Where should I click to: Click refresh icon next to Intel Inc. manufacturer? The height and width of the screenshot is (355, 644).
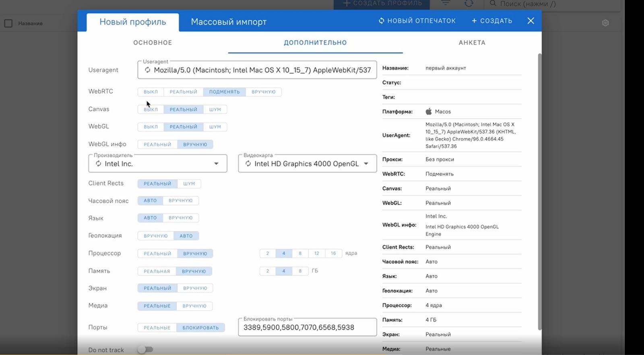(x=98, y=164)
